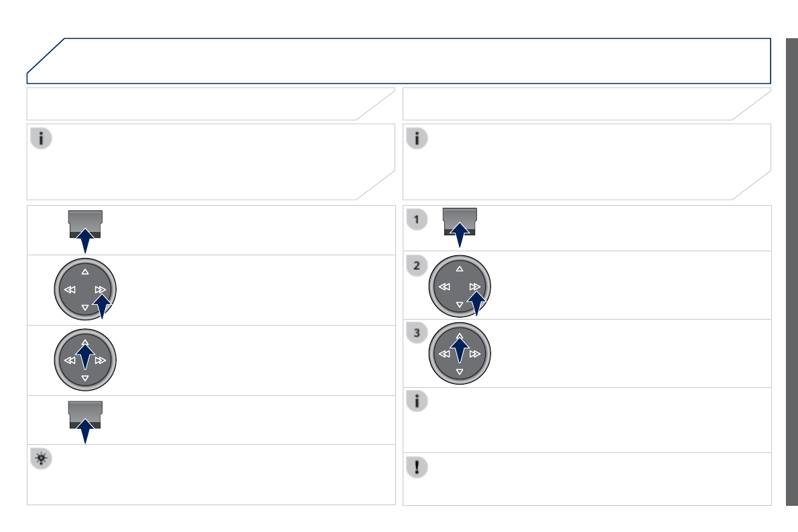Click the info icon in the left column's top panel

[x=41, y=139]
